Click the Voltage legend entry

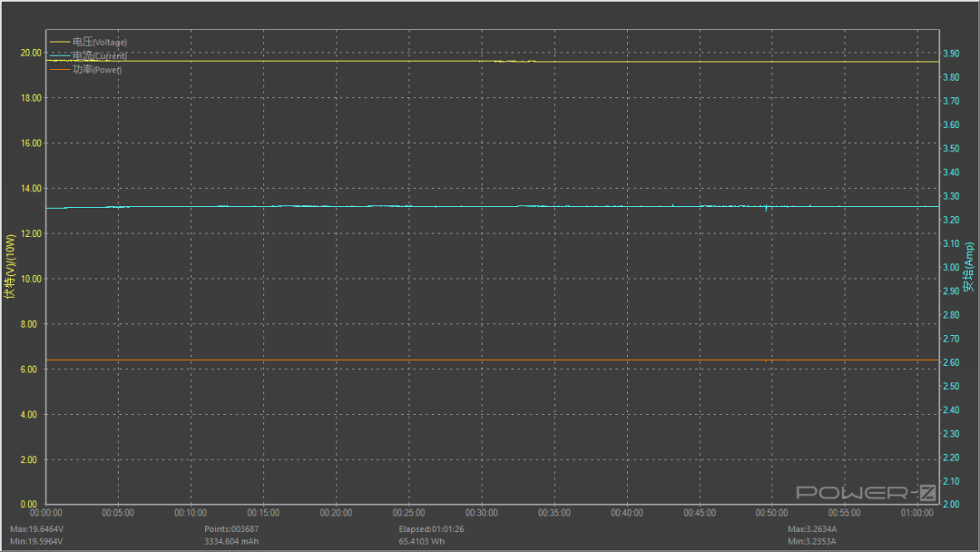pyautogui.click(x=88, y=42)
